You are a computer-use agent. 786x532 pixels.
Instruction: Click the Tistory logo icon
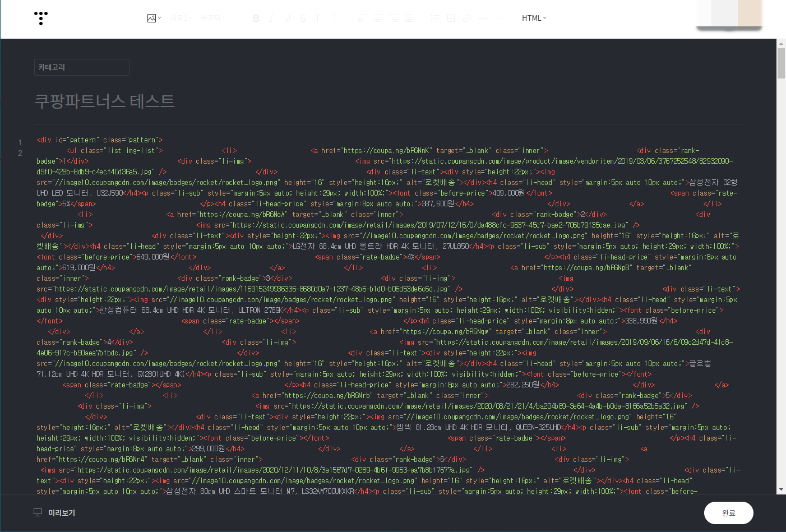coord(41,18)
